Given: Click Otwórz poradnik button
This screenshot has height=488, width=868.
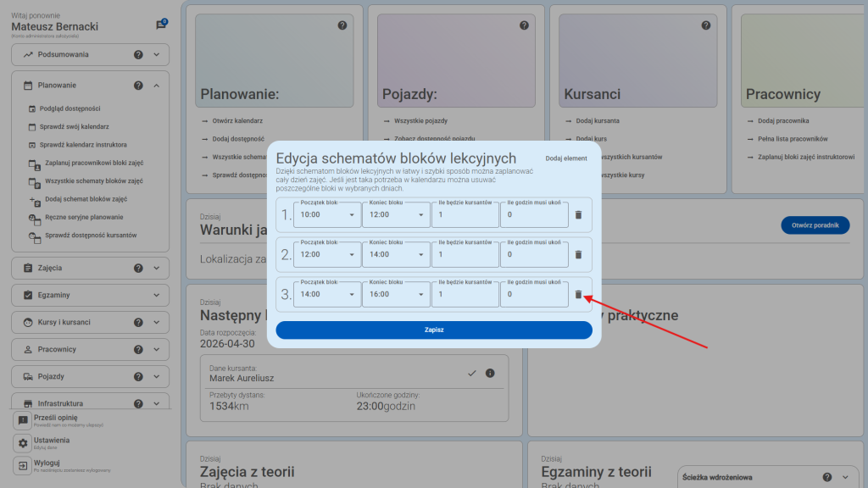Looking at the screenshot, I should [x=815, y=225].
